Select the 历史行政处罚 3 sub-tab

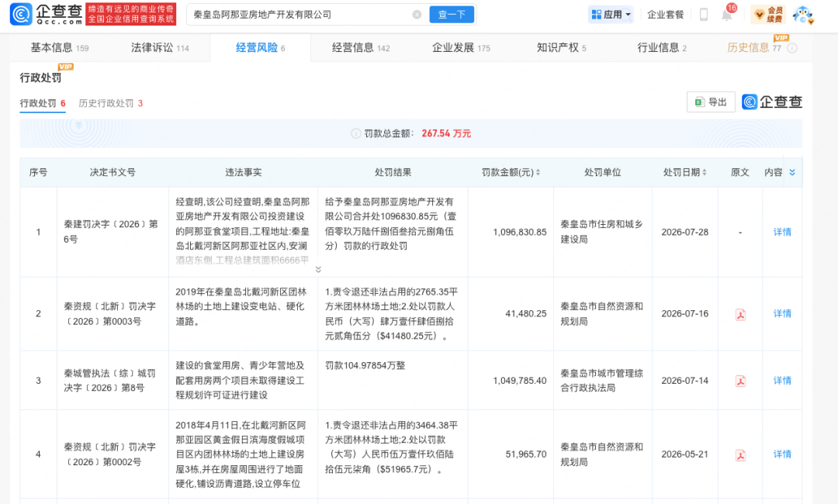point(111,103)
